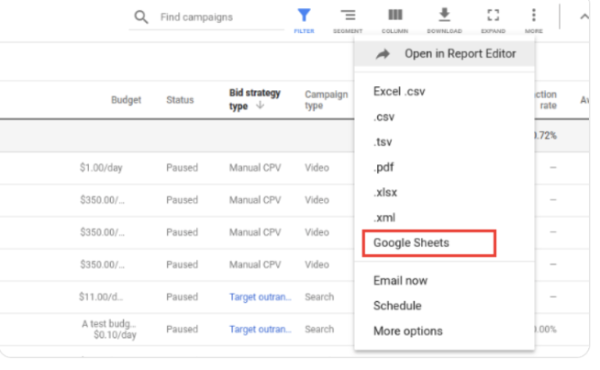Viewport: 600px width, 370px height.
Task: Open the first Target outranking link
Action: [x=260, y=297]
